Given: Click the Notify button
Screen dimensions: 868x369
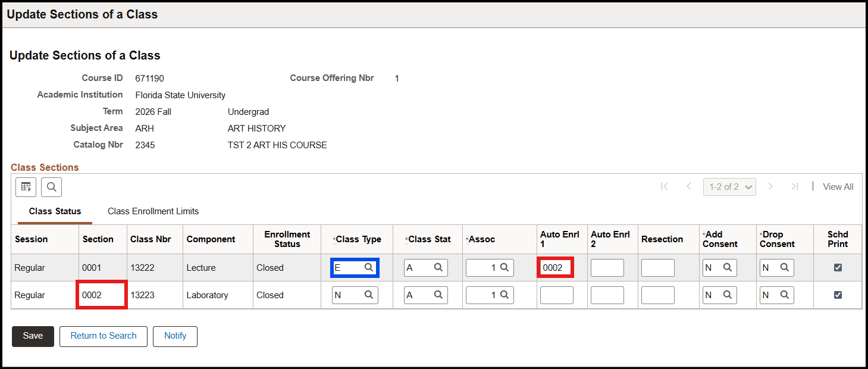Looking at the screenshot, I should point(175,336).
